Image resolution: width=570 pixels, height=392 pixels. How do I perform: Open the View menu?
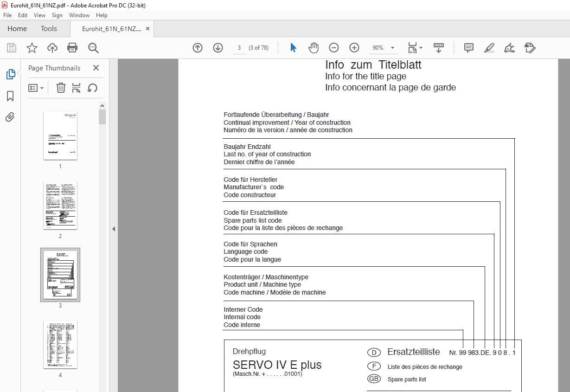40,15
